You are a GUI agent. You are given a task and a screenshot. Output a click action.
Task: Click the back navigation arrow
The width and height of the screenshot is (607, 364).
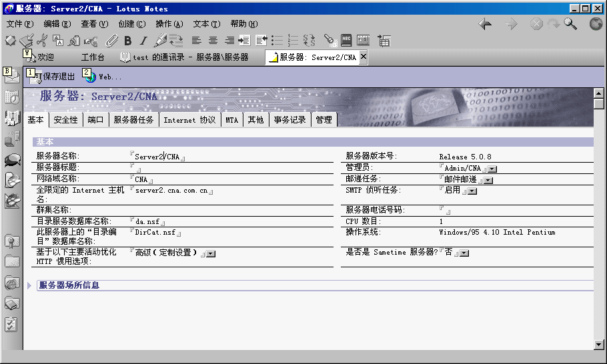(486, 24)
